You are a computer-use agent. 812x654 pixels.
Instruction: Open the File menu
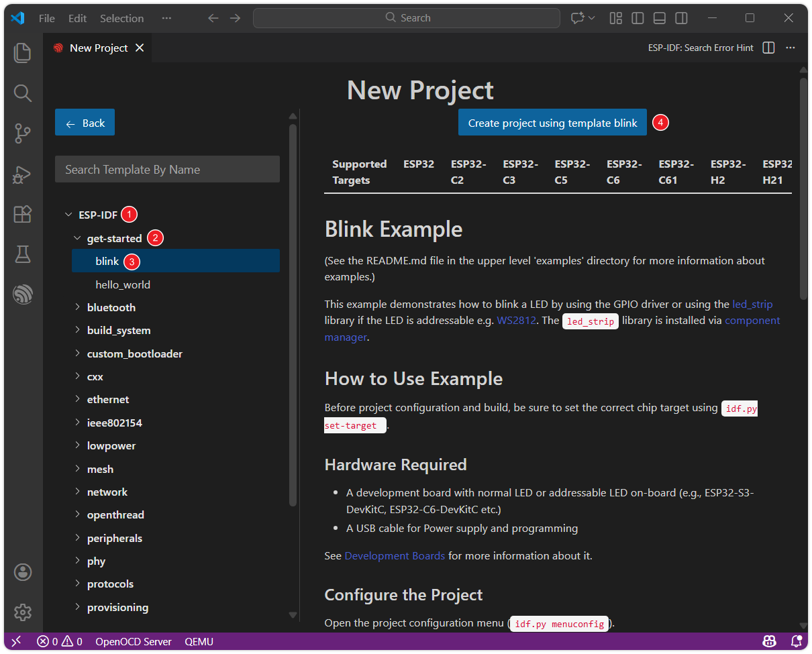(47, 18)
